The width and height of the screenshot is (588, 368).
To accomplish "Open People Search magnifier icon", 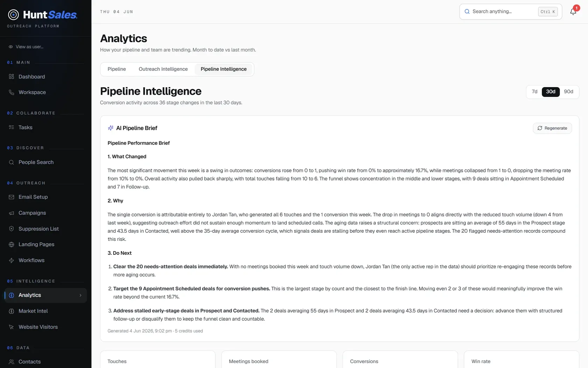I will tap(11, 162).
